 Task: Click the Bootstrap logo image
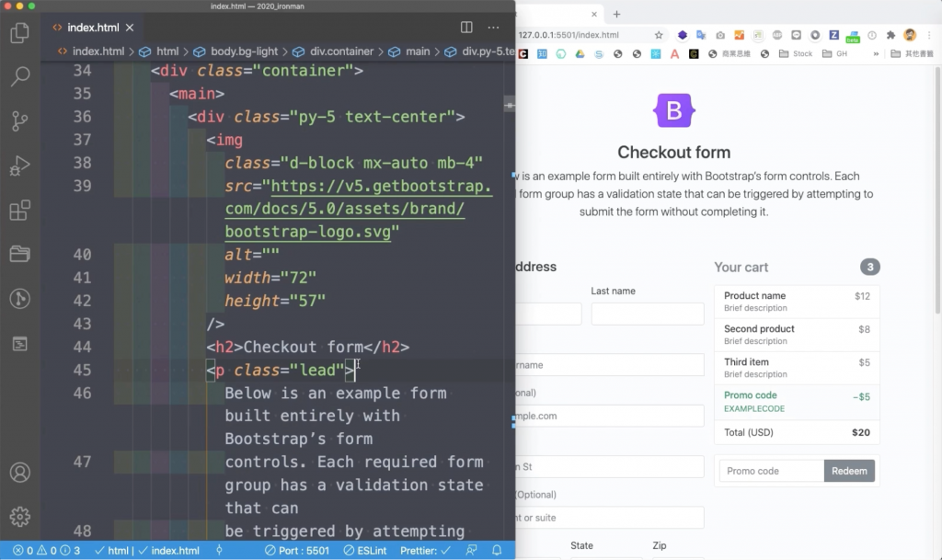point(674,110)
